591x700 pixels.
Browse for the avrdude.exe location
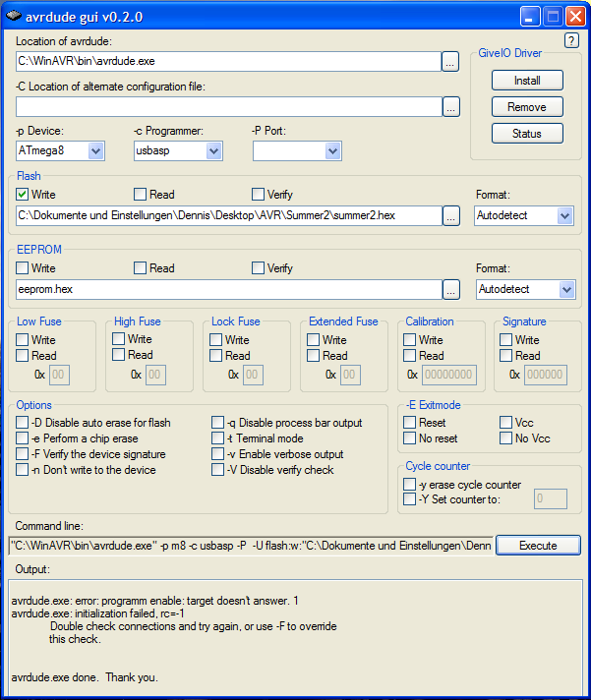pyautogui.click(x=450, y=62)
